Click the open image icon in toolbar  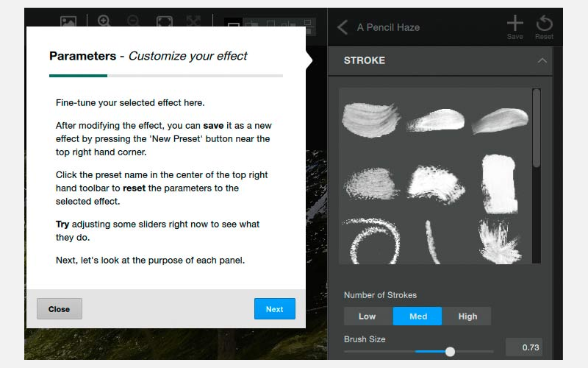[x=68, y=21]
